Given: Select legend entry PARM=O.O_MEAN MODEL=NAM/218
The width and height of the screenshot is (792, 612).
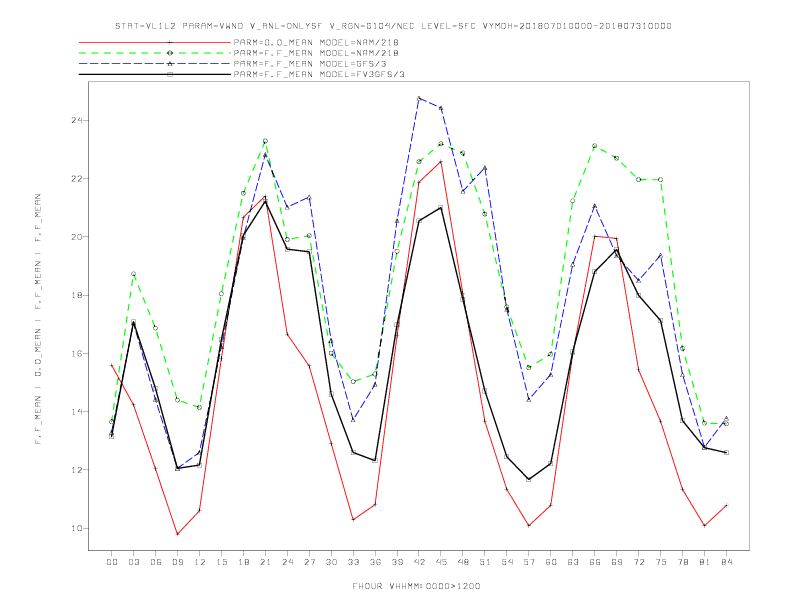Looking at the screenshot, I should pos(316,42).
